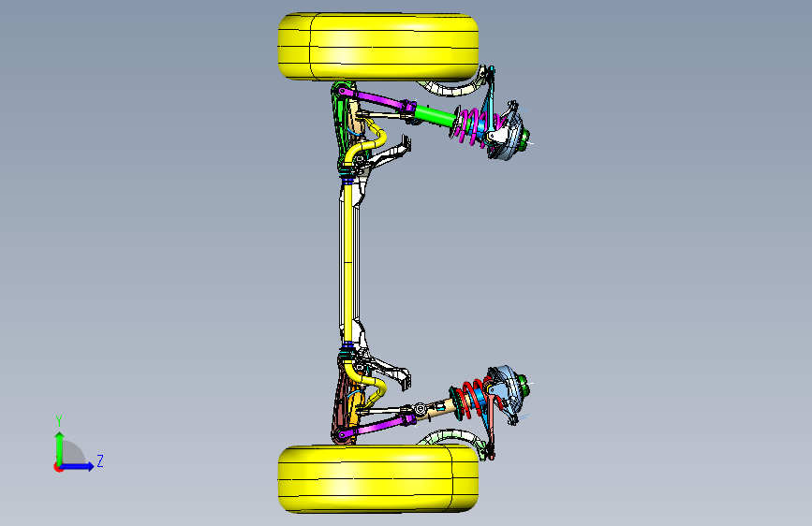Image resolution: width=812 pixels, height=526 pixels.
Task: Click the gray YZ plane arc on triad
Action: (73, 453)
